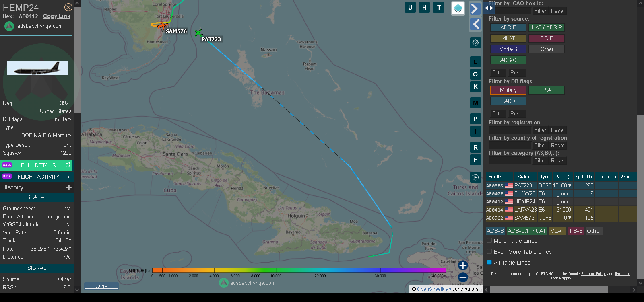This screenshot has height=302, width=644.
Task: Click the T map toolbar button
Action: click(x=439, y=7)
